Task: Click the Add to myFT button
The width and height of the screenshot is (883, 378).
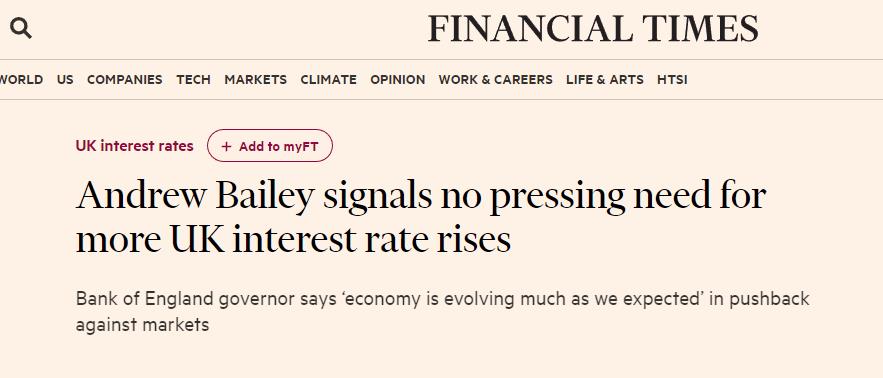Action: (x=270, y=146)
